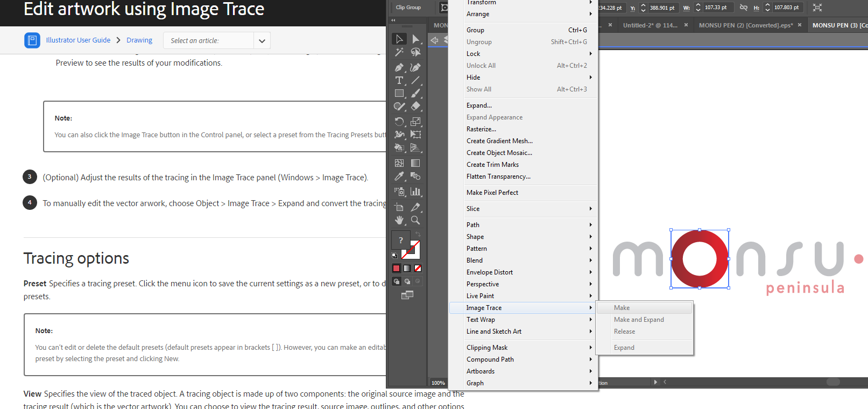Click Swap Fill and Stroke arrows

coord(418,234)
